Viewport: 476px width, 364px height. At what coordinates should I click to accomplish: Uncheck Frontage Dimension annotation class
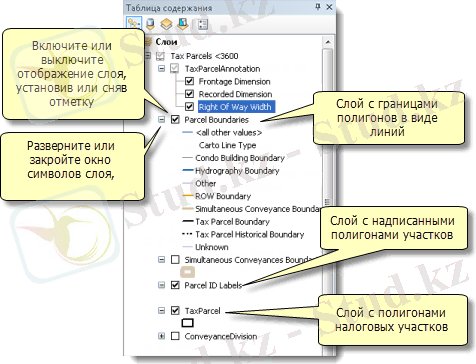point(189,81)
